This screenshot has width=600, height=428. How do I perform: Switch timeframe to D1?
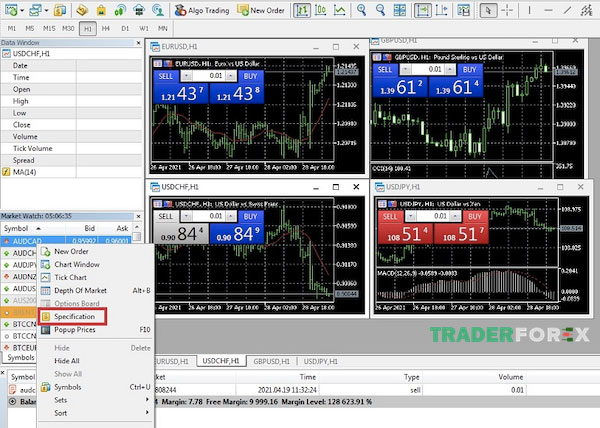(125, 28)
